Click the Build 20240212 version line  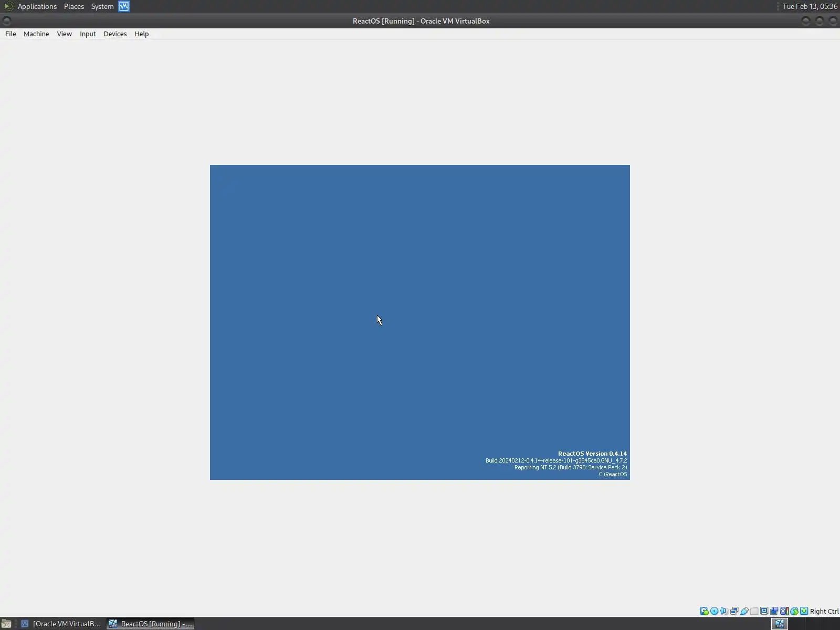[x=556, y=460]
